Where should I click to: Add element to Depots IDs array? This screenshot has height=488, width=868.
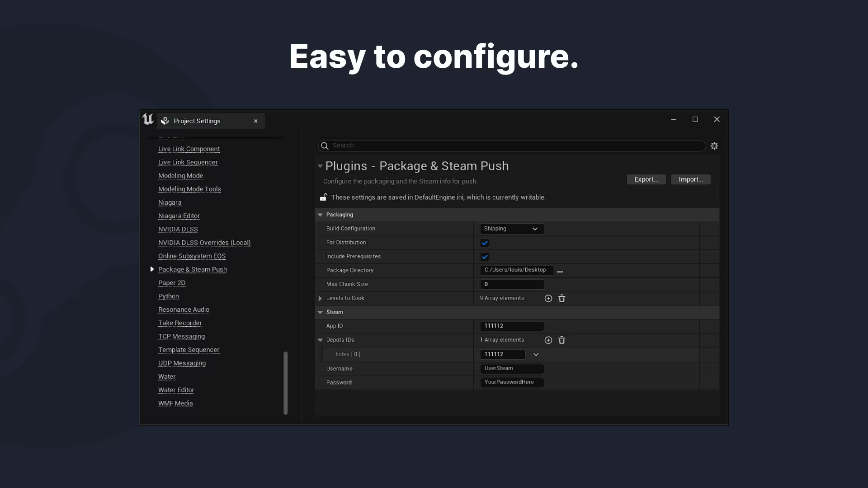click(x=548, y=340)
